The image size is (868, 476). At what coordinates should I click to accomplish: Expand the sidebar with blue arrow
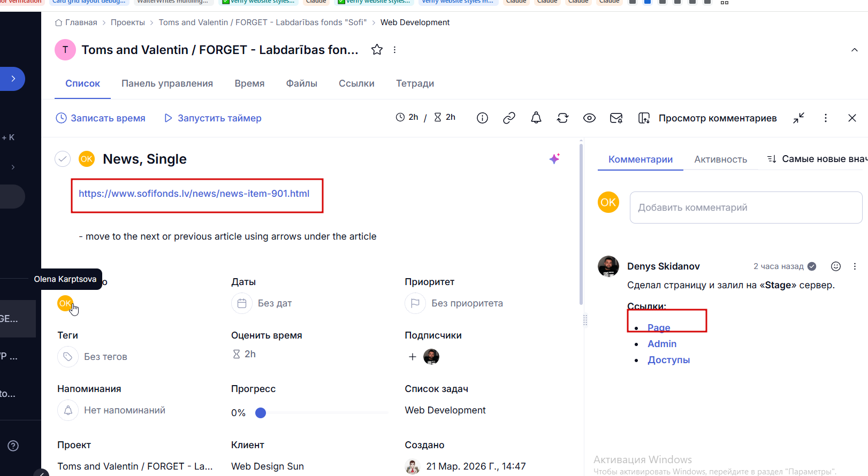[x=12, y=79]
